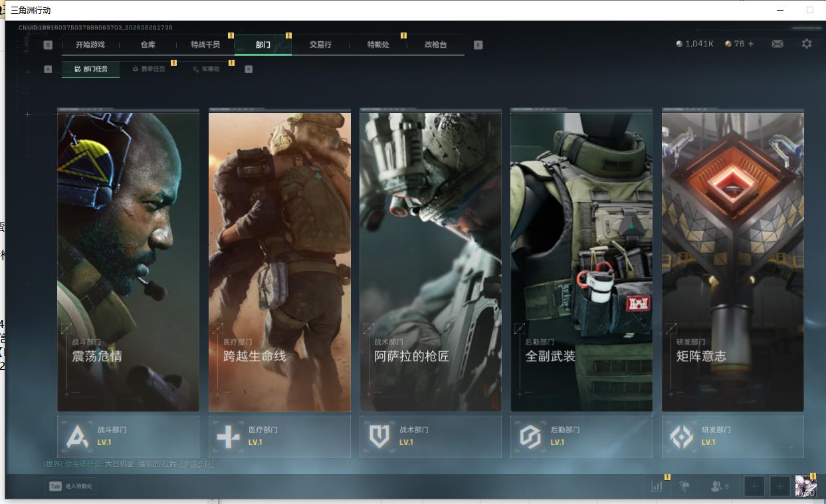Click the expand icon on 阿萨拉的枪匠 card
The width and height of the screenshot is (826, 504).
(x=369, y=328)
